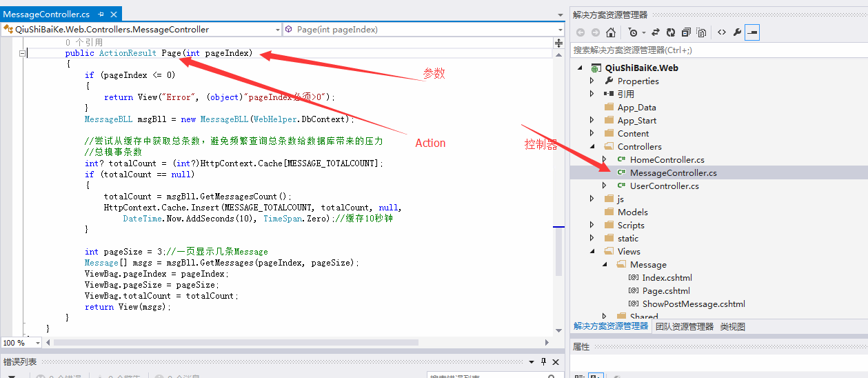Click the static folder icon

pyautogui.click(x=609, y=238)
